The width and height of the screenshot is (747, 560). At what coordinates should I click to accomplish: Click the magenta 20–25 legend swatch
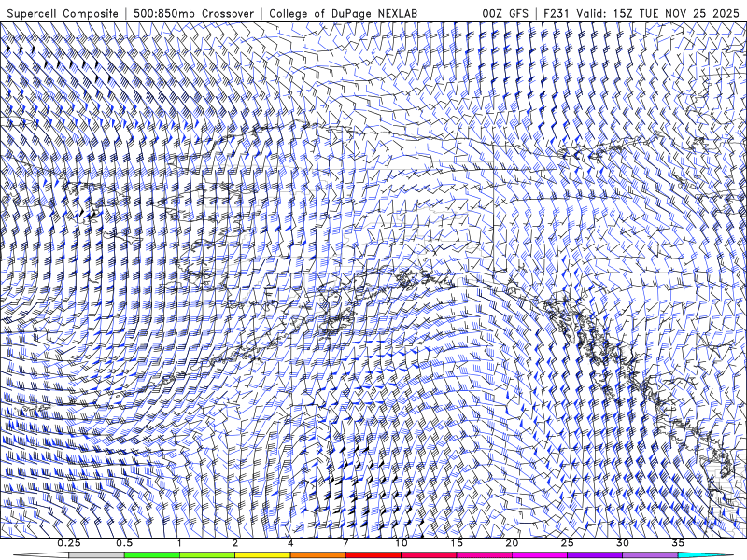click(x=539, y=555)
